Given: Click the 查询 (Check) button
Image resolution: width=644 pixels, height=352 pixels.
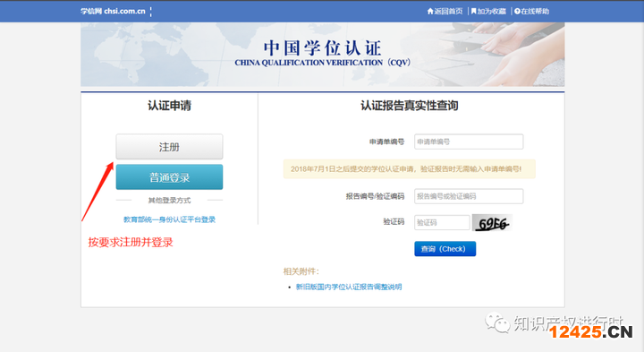Looking at the screenshot, I should [x=445, y=249].
